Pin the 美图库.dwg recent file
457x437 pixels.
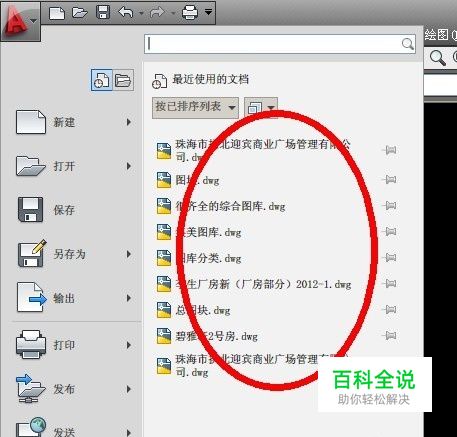click(x=389, y=232)
